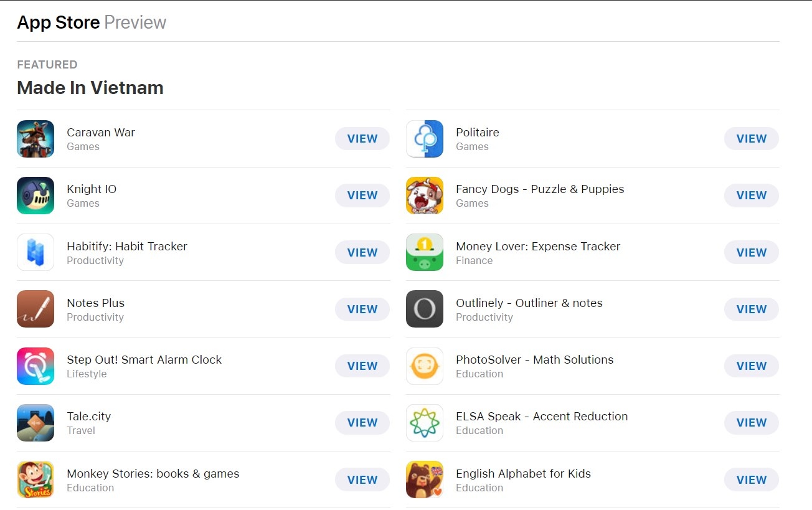This screenshot has width=812, height=510.
Task: Select the Monkey Stories app icon
Action: pyautogui.click(x=35, y=479)
